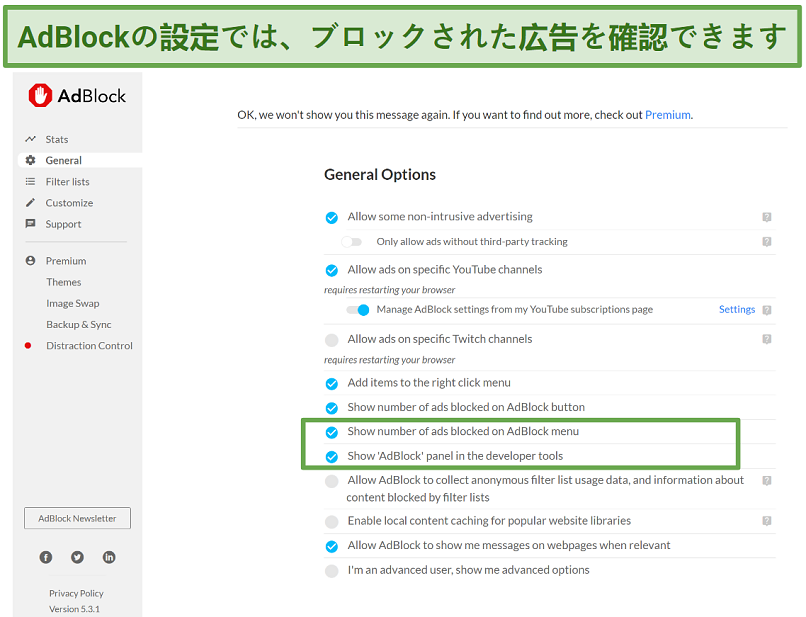
Task: Open the Customize section
Action: pyautogui.click(x=69, y=203)
